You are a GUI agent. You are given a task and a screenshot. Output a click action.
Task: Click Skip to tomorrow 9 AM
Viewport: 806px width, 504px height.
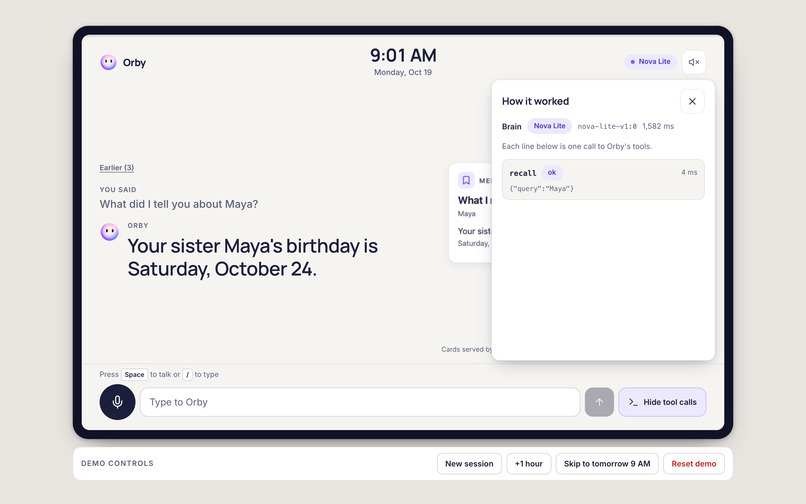[x=607, y=463]
